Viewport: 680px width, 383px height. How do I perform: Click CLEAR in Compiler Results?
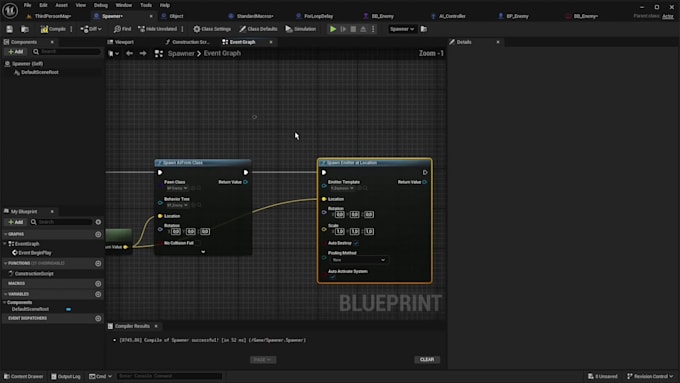pyautogui.click(x=427, y=360)
